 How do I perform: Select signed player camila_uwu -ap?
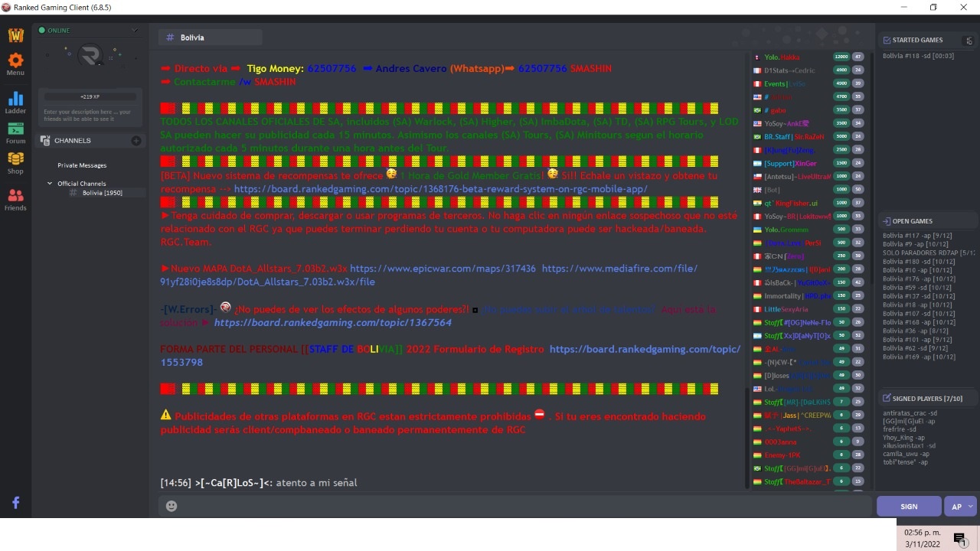(906, 454)
